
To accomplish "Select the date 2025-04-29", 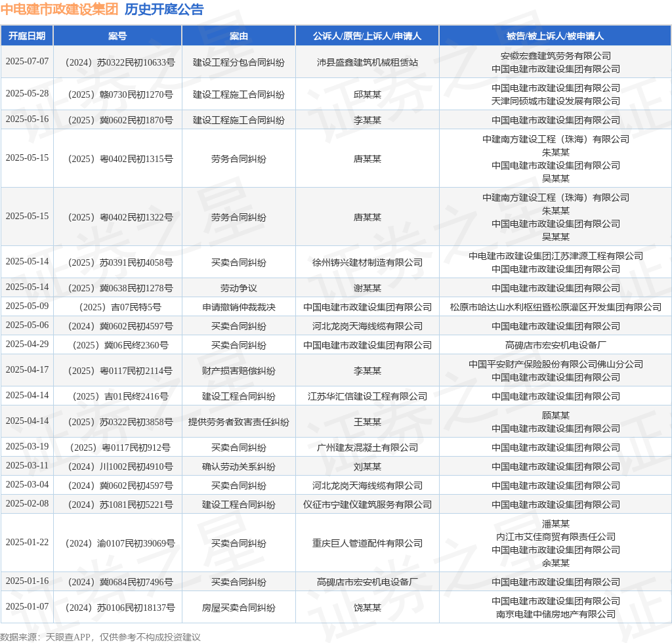I will click(27, 344).
